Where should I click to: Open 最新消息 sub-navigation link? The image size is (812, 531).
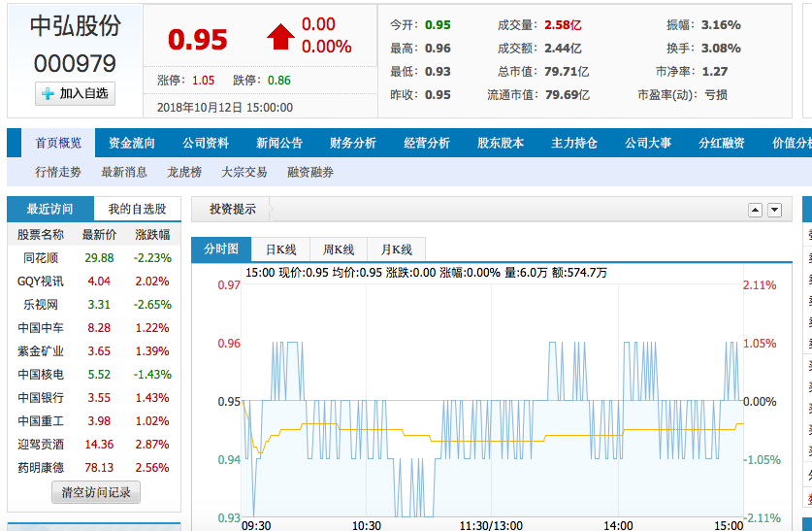tap(124, 172)
